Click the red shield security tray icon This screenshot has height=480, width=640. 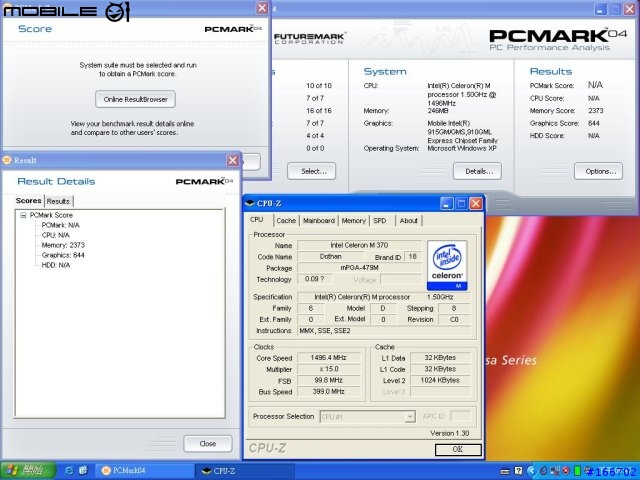point(566,471)
